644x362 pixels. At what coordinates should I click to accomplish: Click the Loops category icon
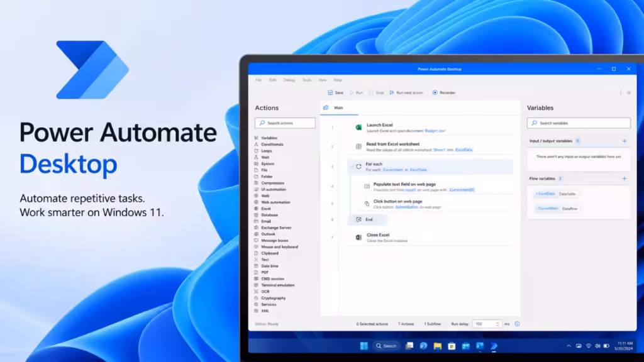pyautogui.click(x=257, y=151)
